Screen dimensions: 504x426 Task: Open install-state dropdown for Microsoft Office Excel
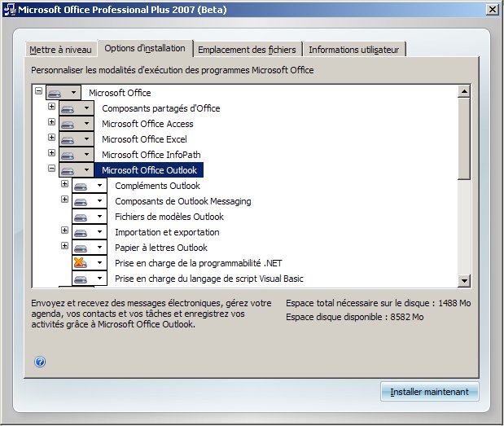click(77, 139)
